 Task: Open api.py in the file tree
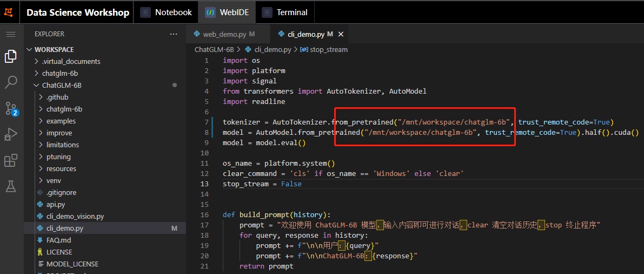[56, 205]
